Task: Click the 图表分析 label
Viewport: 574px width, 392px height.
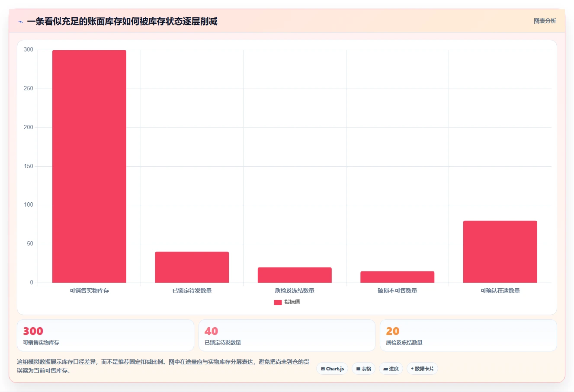Action: (545, 21)
